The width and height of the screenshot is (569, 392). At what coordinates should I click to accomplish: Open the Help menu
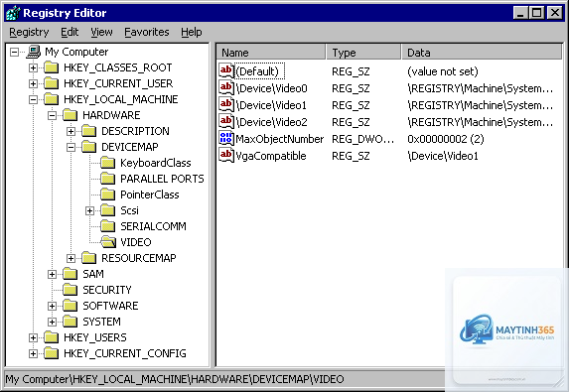(x=192, y=33)
